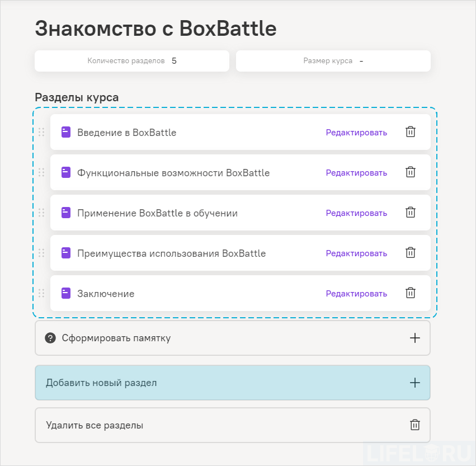Click the Количество разделов field
476x466 pixels.
(x=131, y=60)
